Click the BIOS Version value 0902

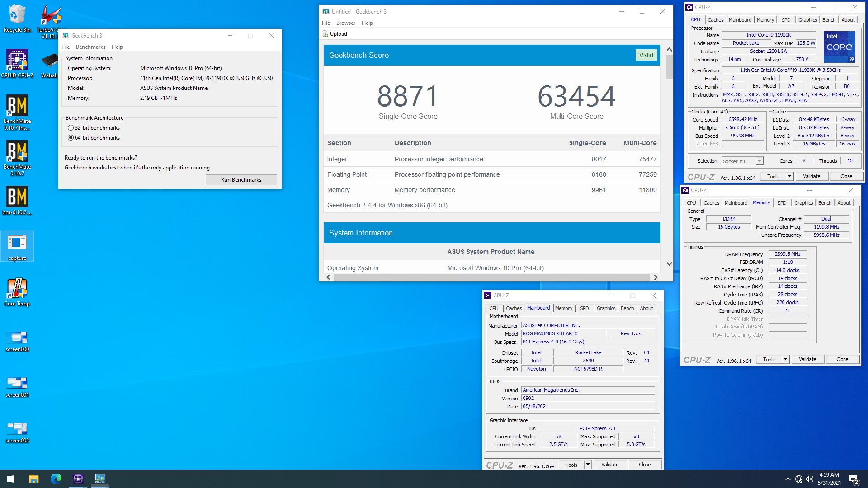[588, 399]
